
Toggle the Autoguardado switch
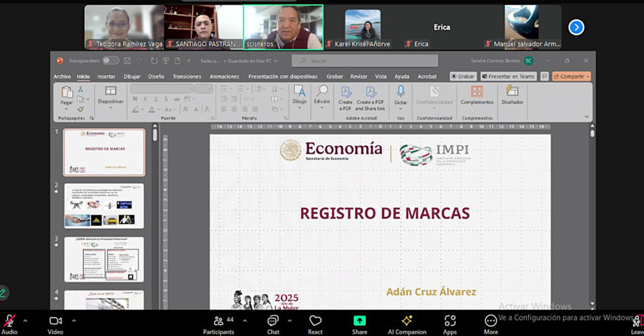110,61
